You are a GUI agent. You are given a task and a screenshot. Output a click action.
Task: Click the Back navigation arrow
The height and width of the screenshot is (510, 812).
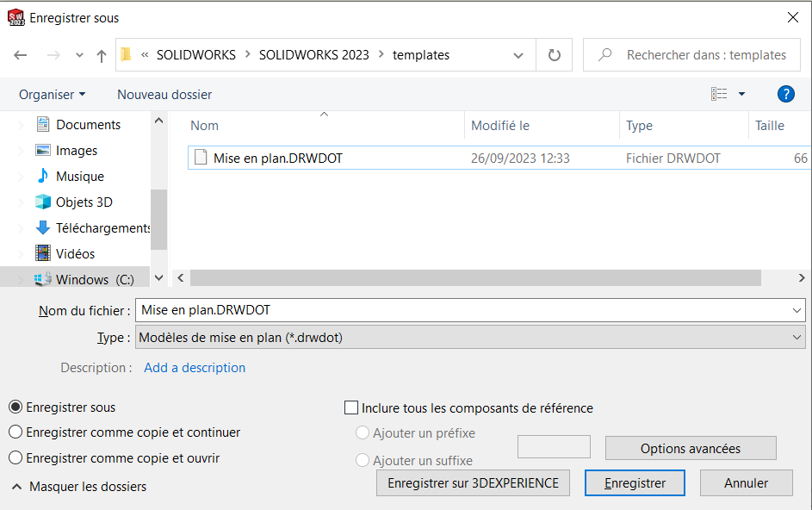[21, 55]
